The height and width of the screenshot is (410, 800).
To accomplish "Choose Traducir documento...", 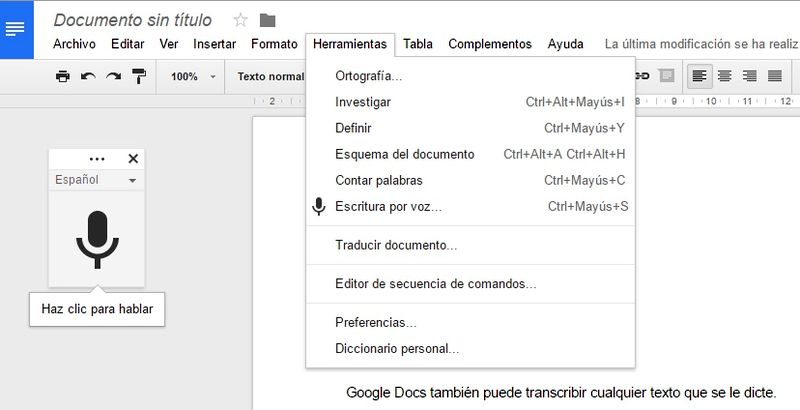I will click(470, 245).
